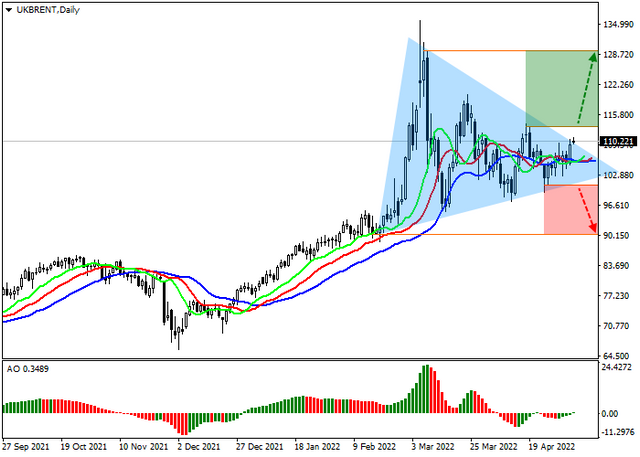640x457 pixels.
Task: Select the 134.990 price axis value
Action: point(618,24)
